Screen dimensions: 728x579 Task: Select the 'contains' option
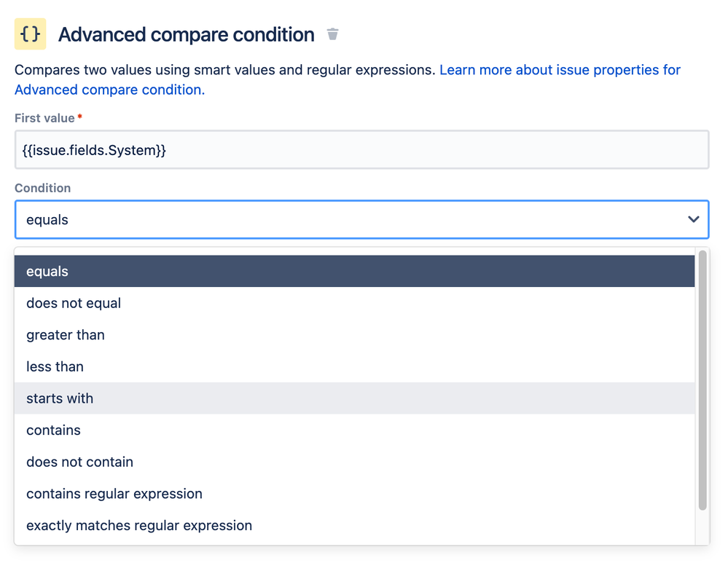(53, 430)
